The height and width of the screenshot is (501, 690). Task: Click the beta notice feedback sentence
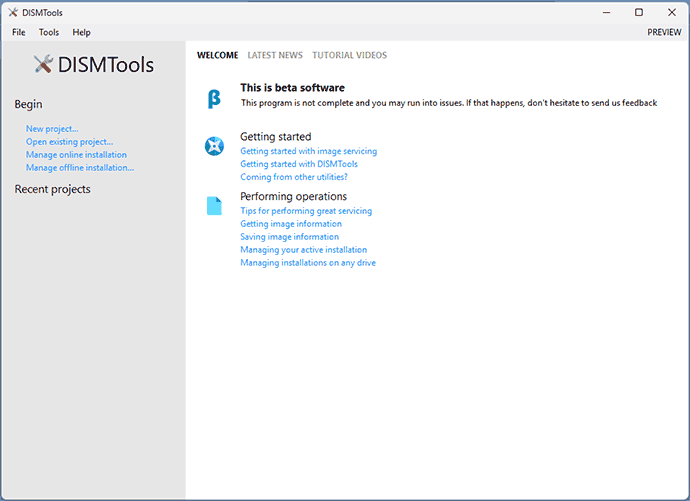point(449,103)
